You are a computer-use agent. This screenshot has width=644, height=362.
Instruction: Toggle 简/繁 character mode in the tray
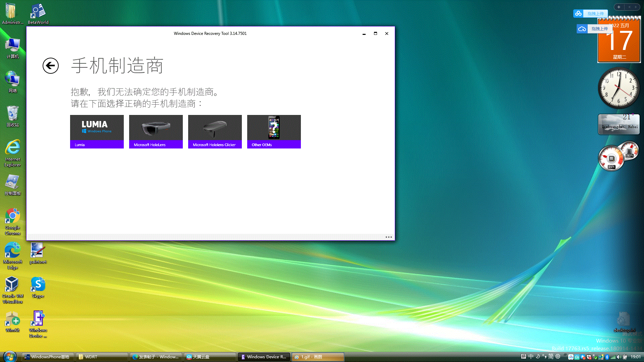[x=550, y=357]
